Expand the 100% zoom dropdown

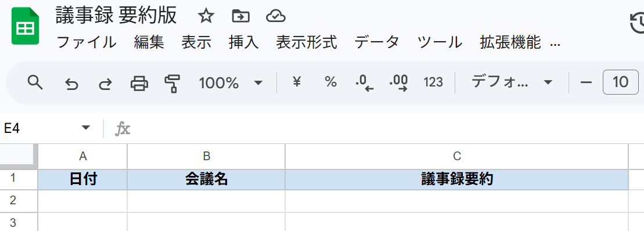click(x=231, y=83)
